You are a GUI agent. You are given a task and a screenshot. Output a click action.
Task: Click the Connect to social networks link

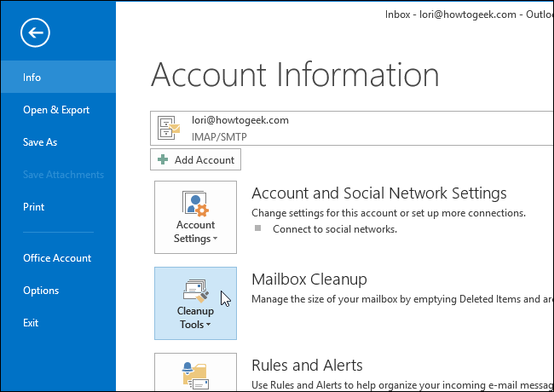pos(334,229)
